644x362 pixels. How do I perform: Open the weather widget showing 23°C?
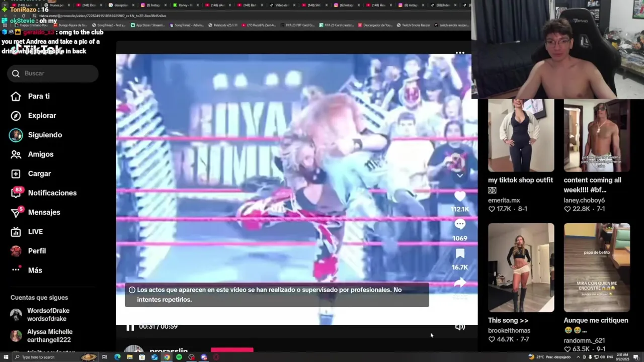(549, 357)
